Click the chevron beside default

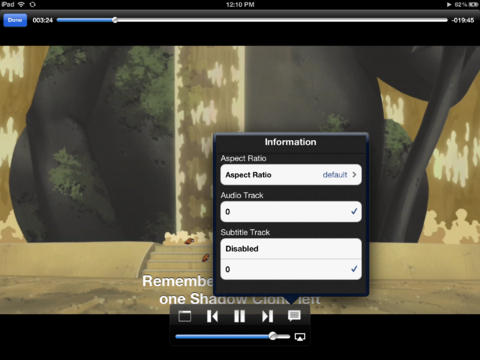[x=354, y=175]
